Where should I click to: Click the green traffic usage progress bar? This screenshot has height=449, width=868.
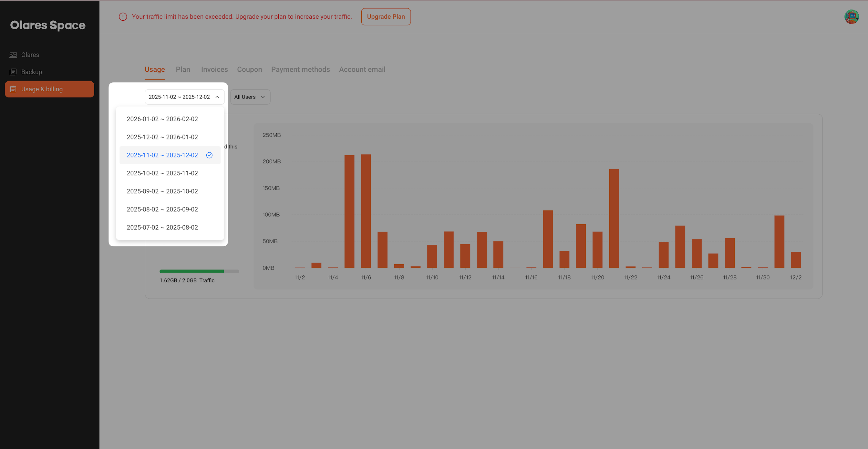point(192,271)
